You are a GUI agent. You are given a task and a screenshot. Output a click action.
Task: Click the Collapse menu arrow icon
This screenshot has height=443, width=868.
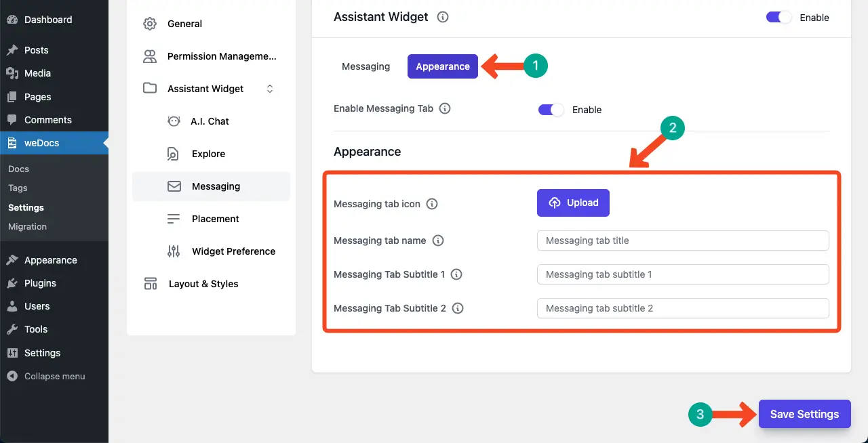click(12, 376)
